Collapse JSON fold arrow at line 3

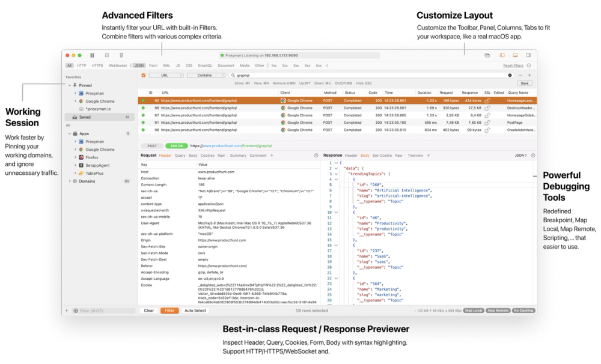[x=336, y=174]
